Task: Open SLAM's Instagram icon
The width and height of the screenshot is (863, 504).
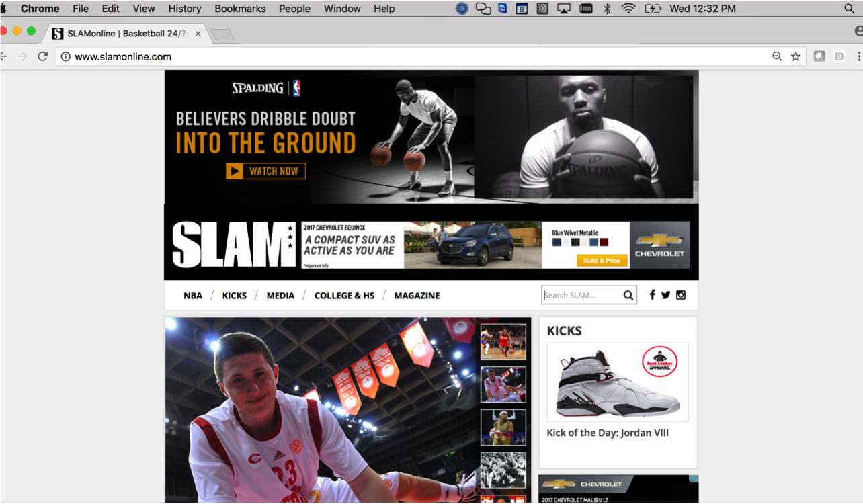Action: click(681, 294)
